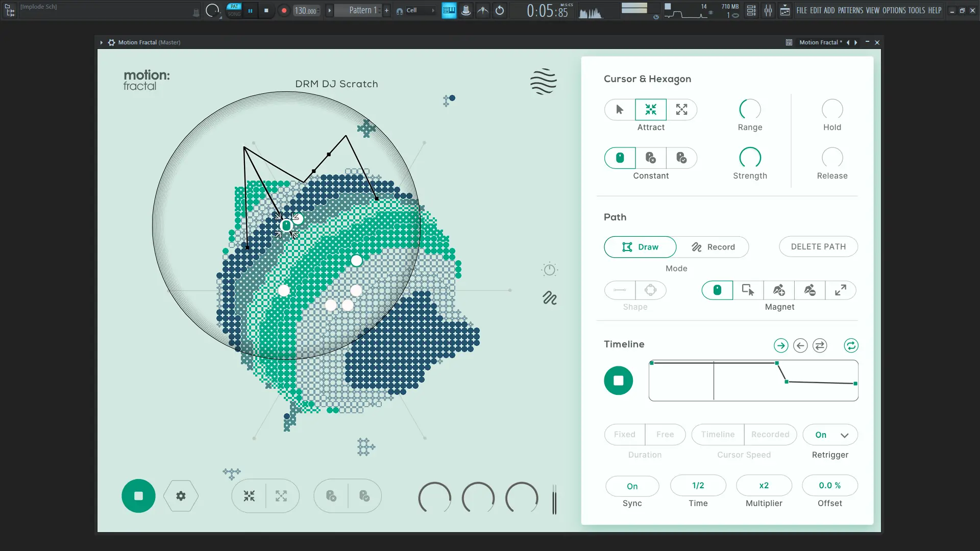Open the TOOLS menu
Image resolution: width=980 pixels, height=551 pixels.
pos(916,10)
